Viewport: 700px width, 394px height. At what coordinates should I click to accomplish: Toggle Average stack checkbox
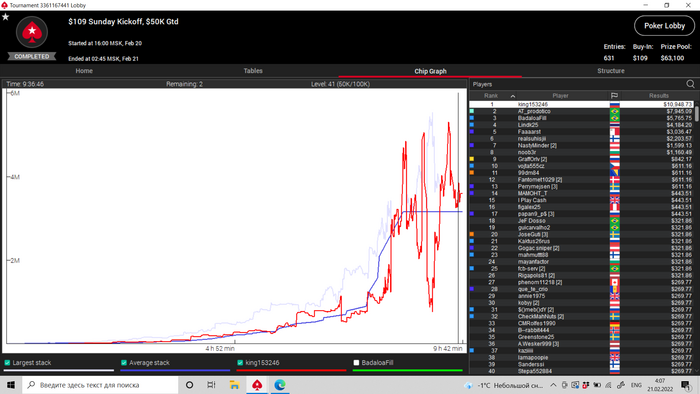(124, 362)
